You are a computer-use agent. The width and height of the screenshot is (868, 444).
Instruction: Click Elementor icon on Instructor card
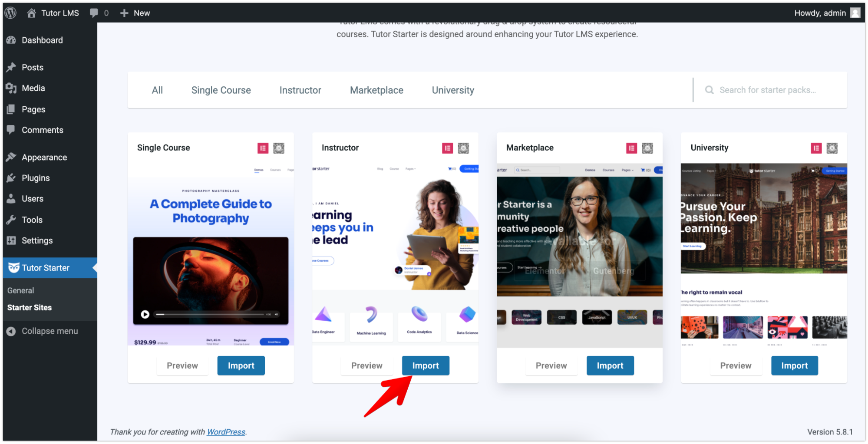(448, 148)
